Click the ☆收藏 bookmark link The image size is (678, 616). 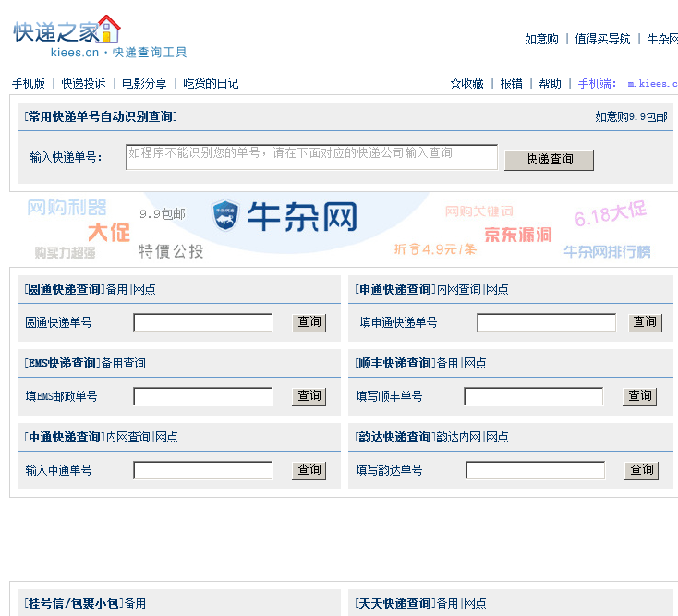[467, 83]
